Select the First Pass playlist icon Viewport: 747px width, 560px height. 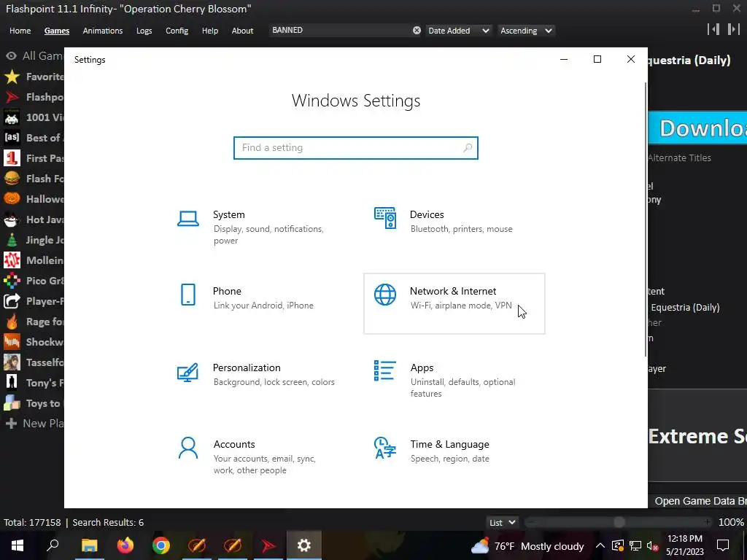(12, 158)
